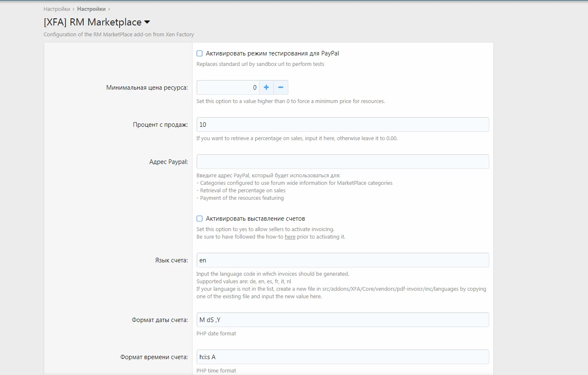Click the Активировать режим тестирования для PayPal label
The height and width of the screenshot is (375, 588).
click(x=272, y=53)
